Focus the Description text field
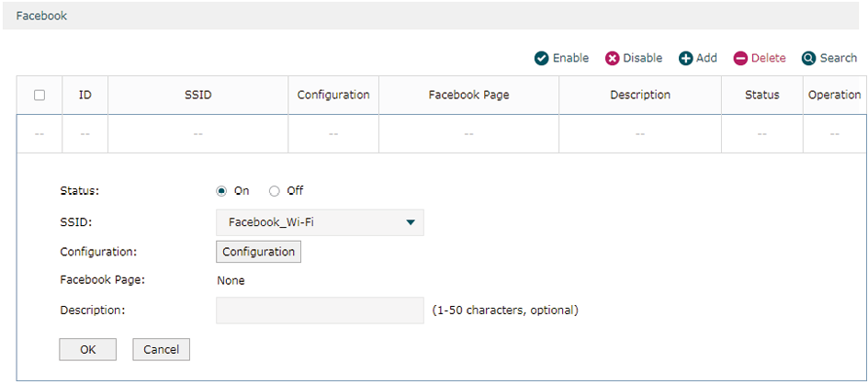This screenshot has width=868, height=384. pos(320,311)
